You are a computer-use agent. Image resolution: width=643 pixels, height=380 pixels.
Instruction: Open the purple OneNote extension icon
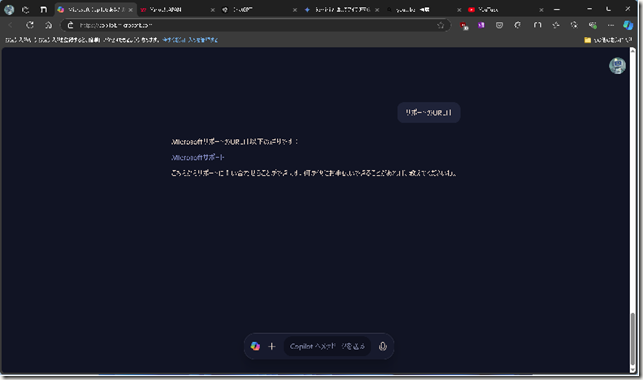[x=481, y=25]
